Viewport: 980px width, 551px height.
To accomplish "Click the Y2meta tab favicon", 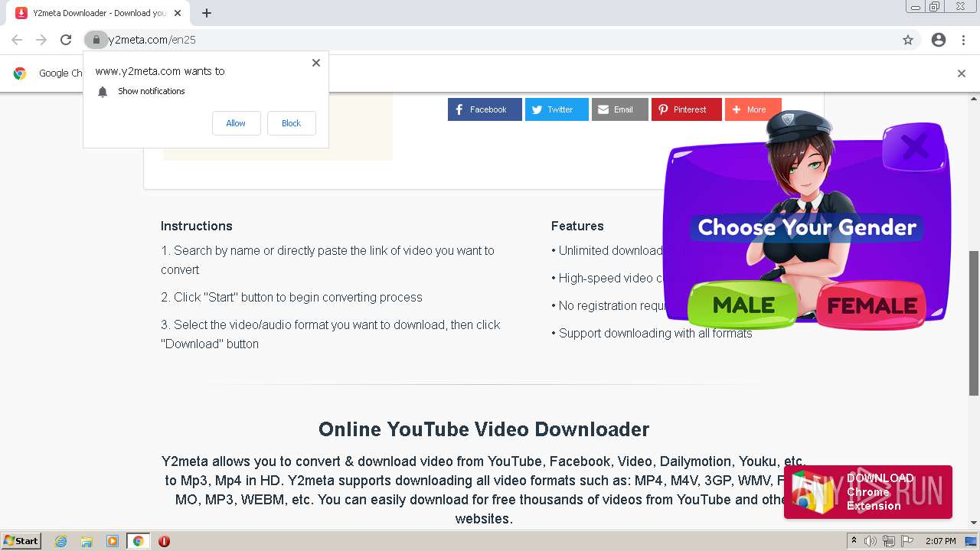I will 21,13.
